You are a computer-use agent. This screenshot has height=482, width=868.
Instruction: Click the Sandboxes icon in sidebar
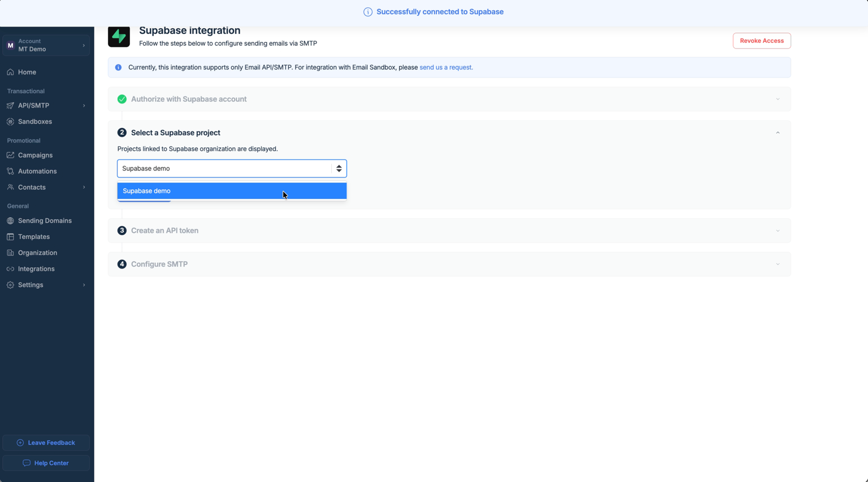[10, 121]
